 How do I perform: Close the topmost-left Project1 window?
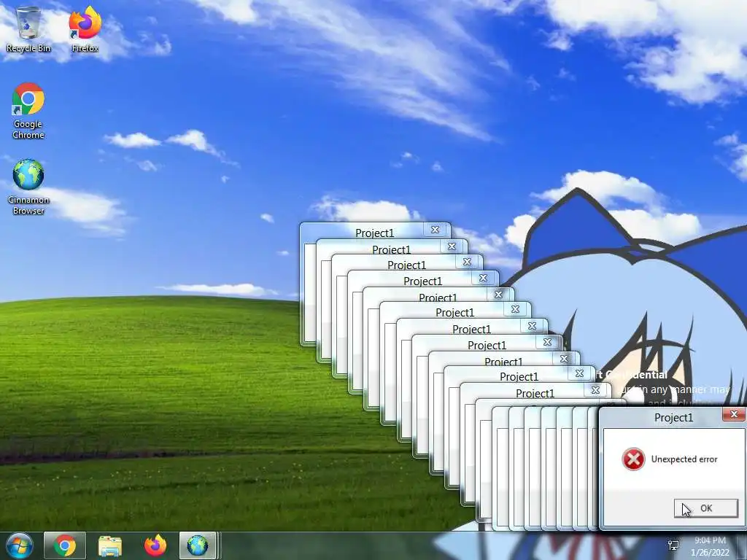point(435,230)
